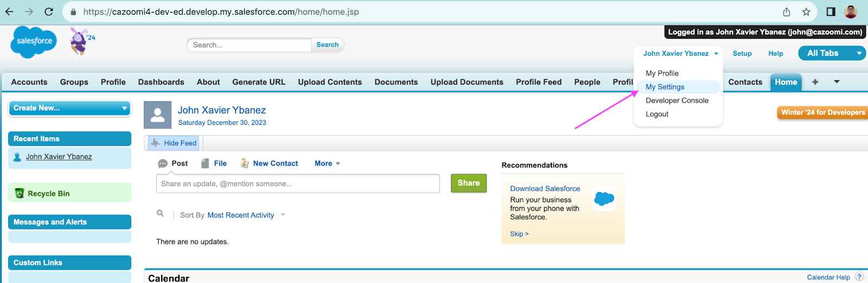Switch to the Accounts tab
The height and width of the screenshot is (283, 868).
pos(29,82)
